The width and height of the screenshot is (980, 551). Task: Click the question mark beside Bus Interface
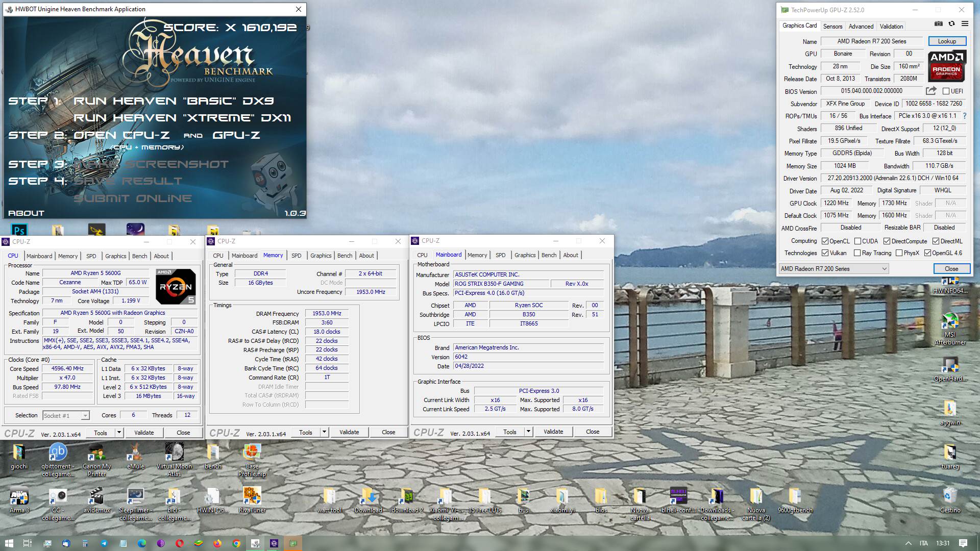965,116
